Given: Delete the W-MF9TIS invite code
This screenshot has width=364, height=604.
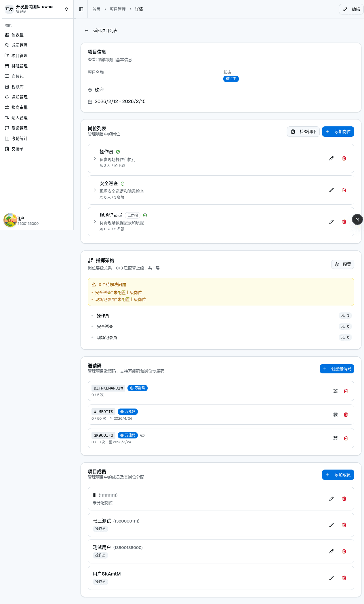Looking at the screenshot, I should [x=346, y=415].
